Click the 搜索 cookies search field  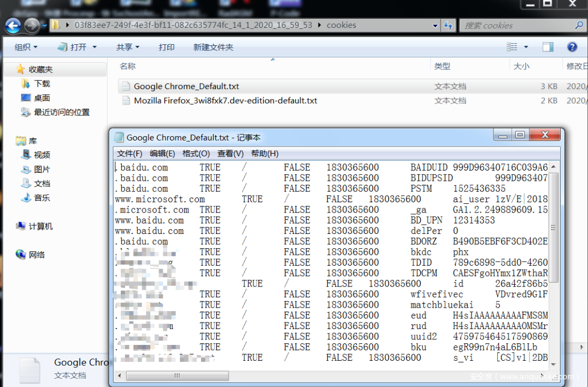(516, 25)
